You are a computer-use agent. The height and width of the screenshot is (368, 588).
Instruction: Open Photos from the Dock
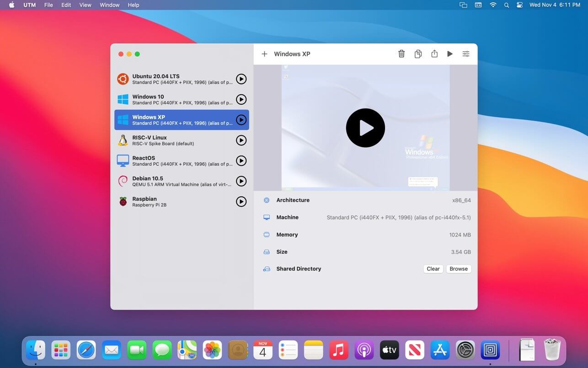click(212, 351)
